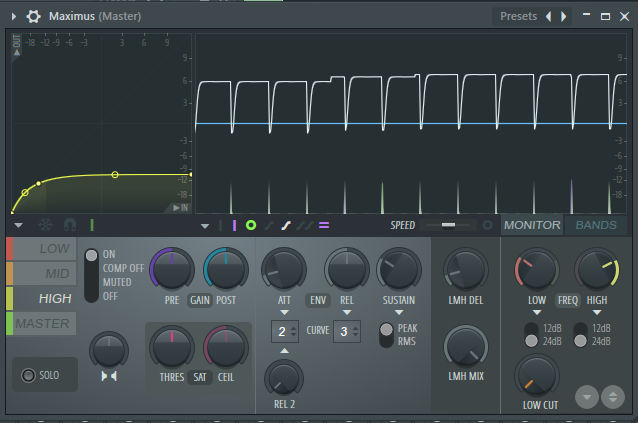Select the next preset arrow
This screenshot has height=423, width=638.
click(564, 16)
